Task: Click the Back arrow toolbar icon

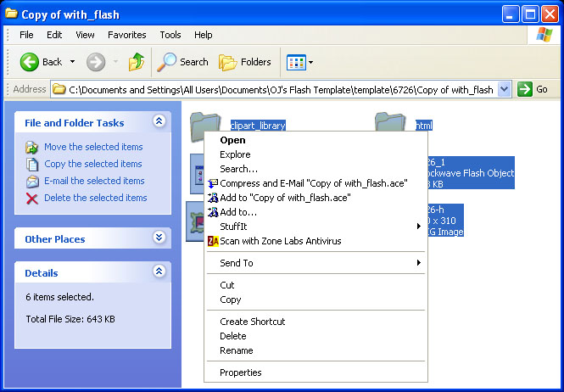Action: [31, 62]
